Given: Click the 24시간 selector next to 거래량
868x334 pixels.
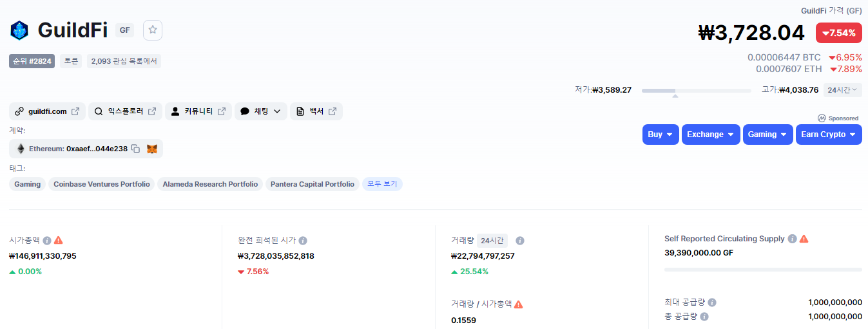Looking at the screenshot, I should click(492, 241).
